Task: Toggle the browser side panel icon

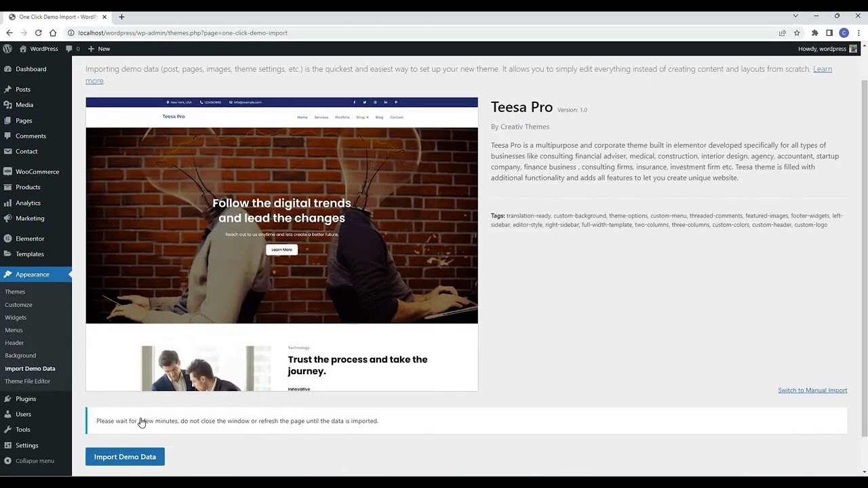Action: click(x=829, y=33)
